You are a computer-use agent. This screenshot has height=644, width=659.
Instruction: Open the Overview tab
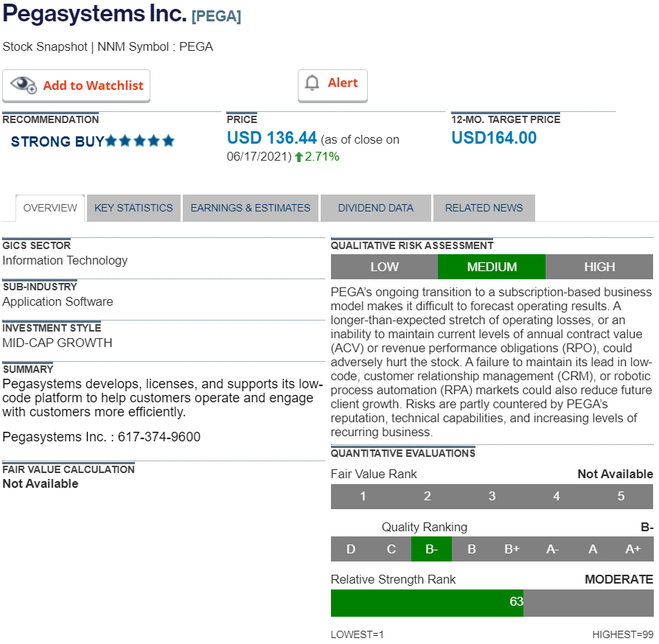click(x=50, y=208)
